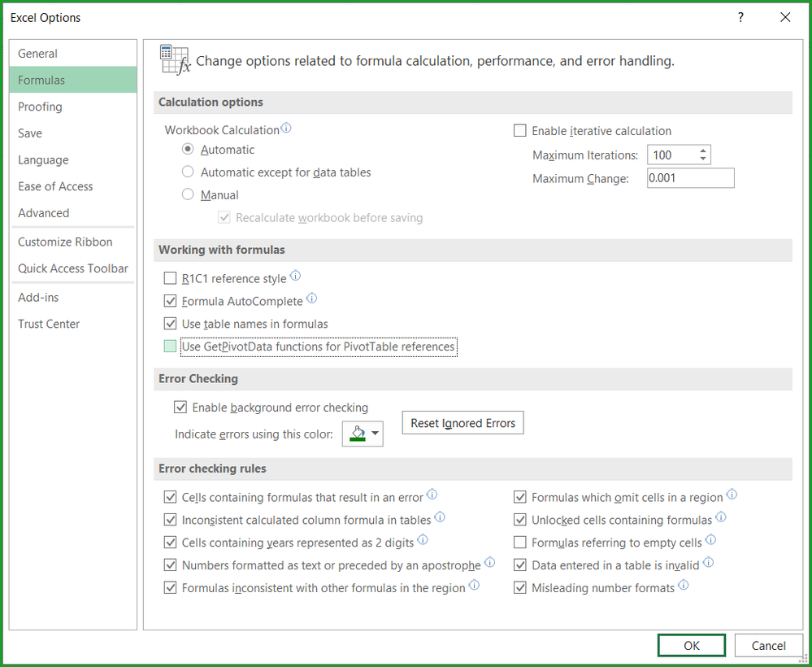Image resolution: width=812 pixels, height=667 pixels.
Task: Open the Save options category
Action: [73, 133]
